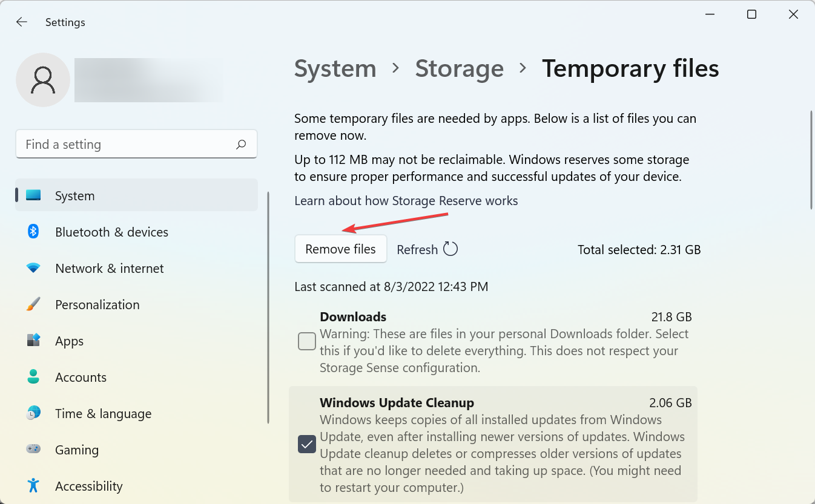
Task: Focus the Find a setting search box
Action: [136, 144]
